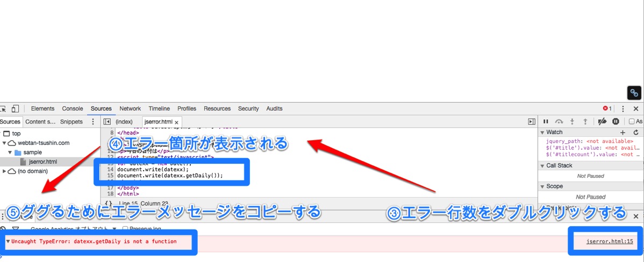This screenshot has width=644, height=262.
Task: Open the Audits tab
Action: pyautogui.click(x=274, y=108)
